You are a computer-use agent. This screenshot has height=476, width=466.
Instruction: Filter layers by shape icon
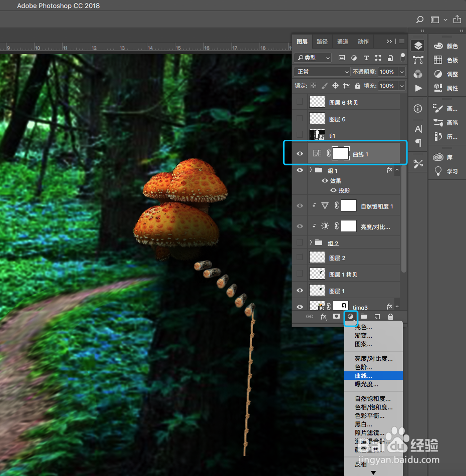tap(378, 58)
